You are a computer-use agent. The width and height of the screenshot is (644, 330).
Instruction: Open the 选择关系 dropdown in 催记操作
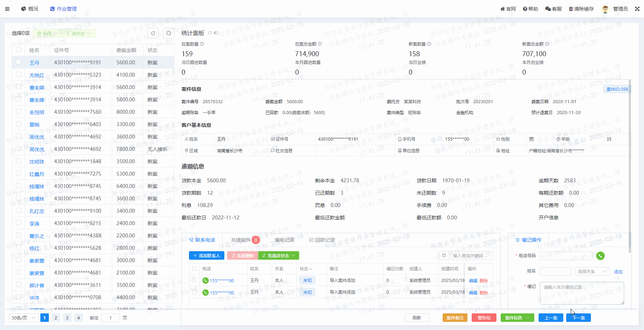click(x=592, y=271)
